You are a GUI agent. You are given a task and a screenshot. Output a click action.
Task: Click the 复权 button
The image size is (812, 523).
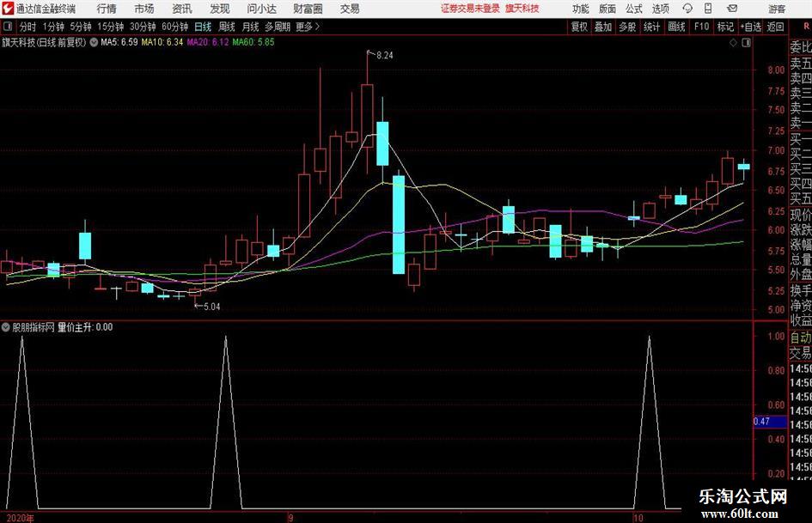click(579, 27)
